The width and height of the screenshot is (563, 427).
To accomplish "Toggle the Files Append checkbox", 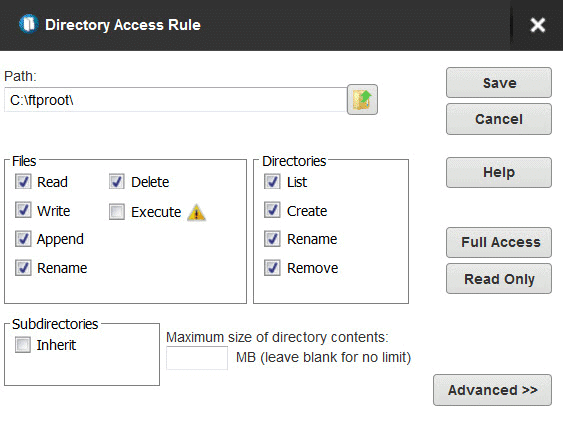I will [x=23, y=239].
